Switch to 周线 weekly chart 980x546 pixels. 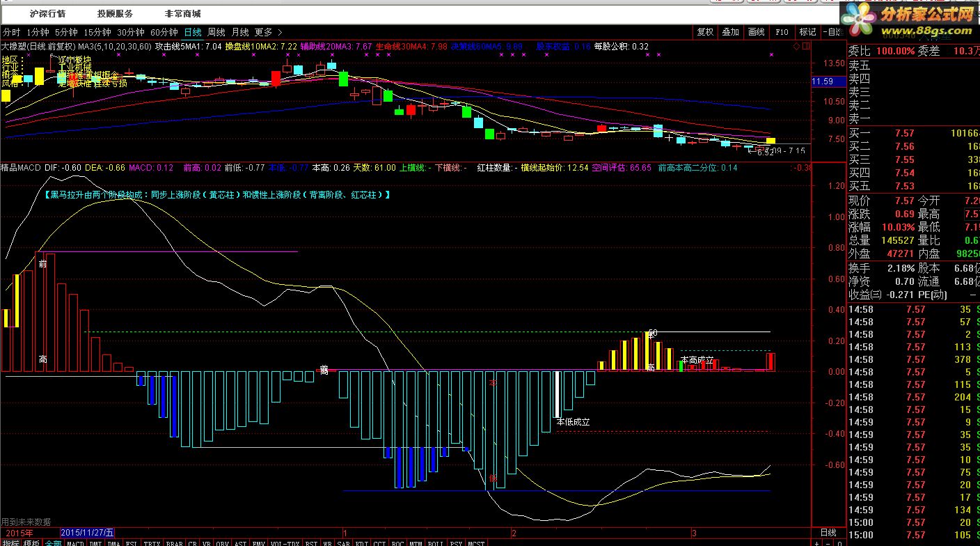tap(216, 32)
